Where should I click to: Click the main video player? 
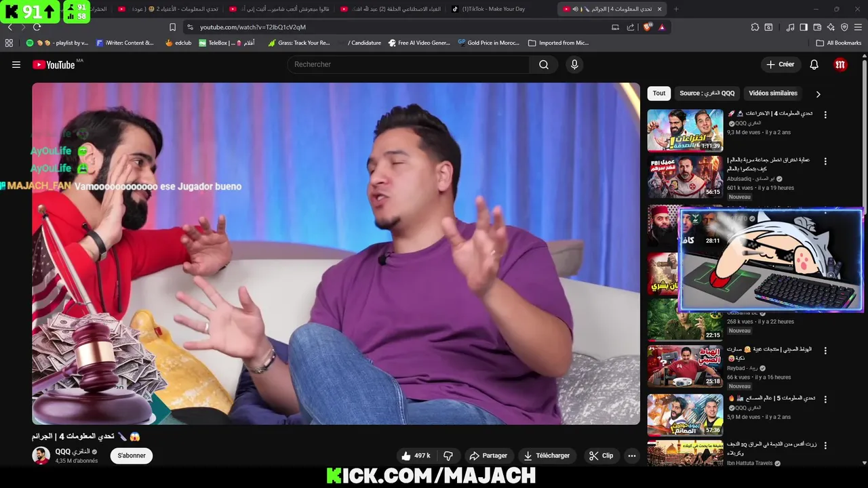pyautogui.click(x=336, y=253)
